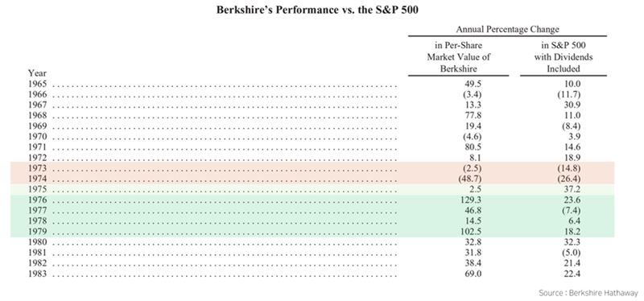
Task: Click the red highlighted 1973 row label
Action: (x=38, y=168)
